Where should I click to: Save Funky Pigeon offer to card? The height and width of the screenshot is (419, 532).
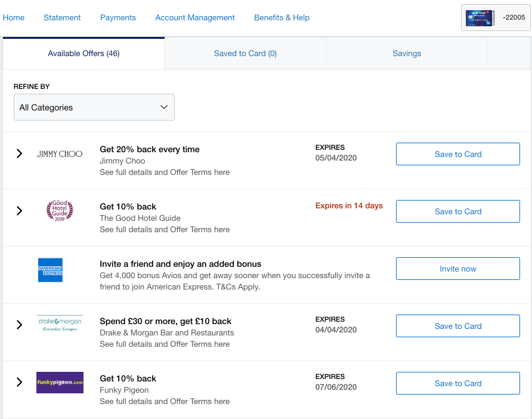[457, 383]
